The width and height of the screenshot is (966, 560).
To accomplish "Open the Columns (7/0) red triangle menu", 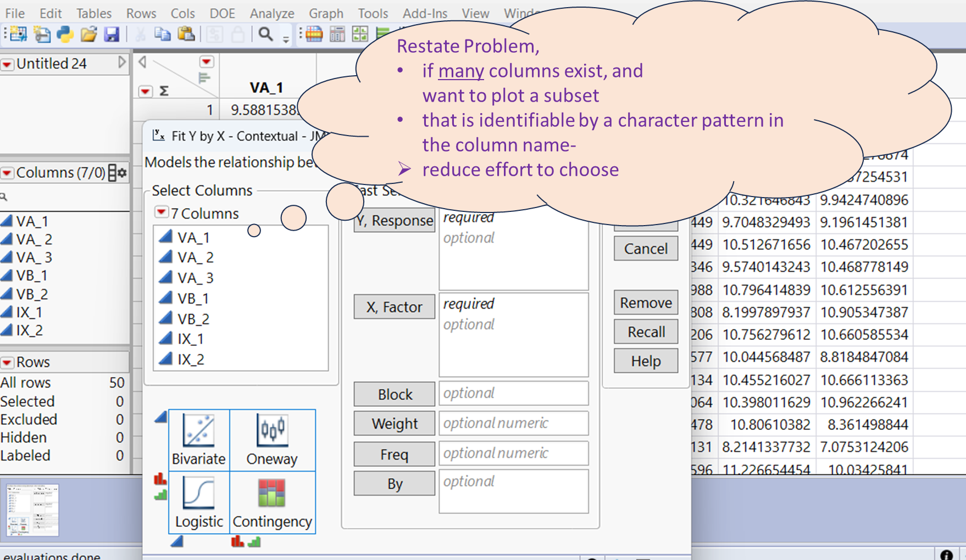I will point(7,173).
